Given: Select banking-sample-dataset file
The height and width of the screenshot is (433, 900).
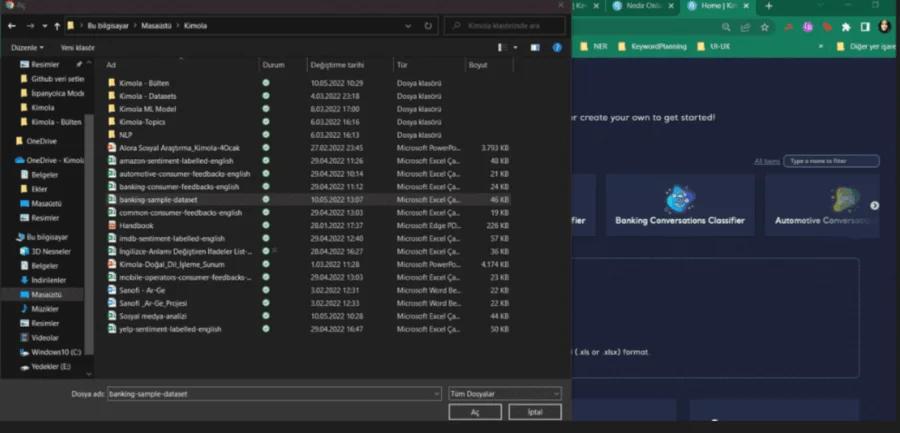Looking at the screenshot, I should [158, 200].
